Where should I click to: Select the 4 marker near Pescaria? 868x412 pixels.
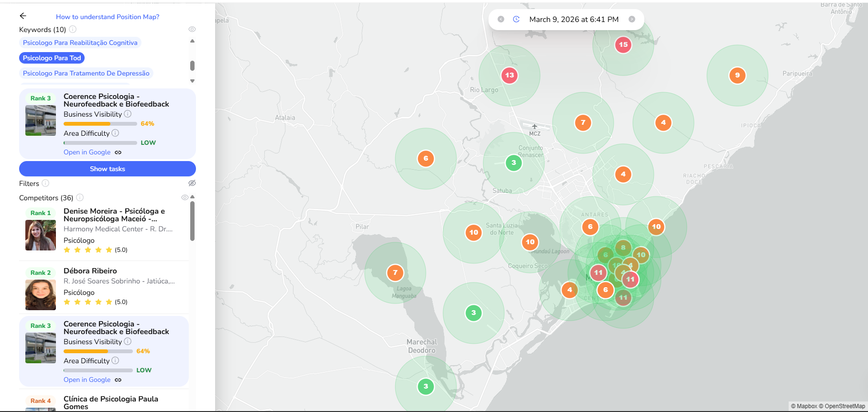coord(623,174)
